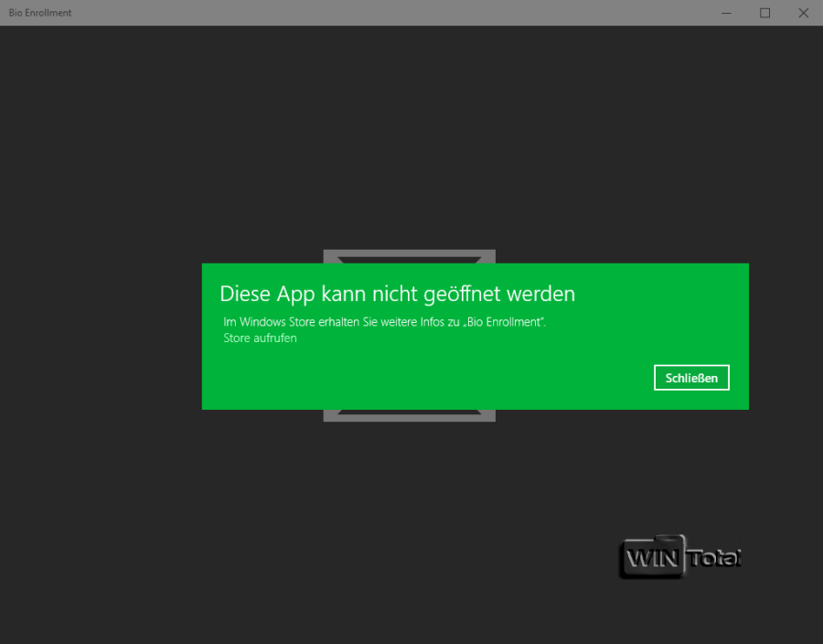Viewport: 823px width, 644px height.
Task: Click the minimize icon in the title bar
Action: (x=727, y=13)
